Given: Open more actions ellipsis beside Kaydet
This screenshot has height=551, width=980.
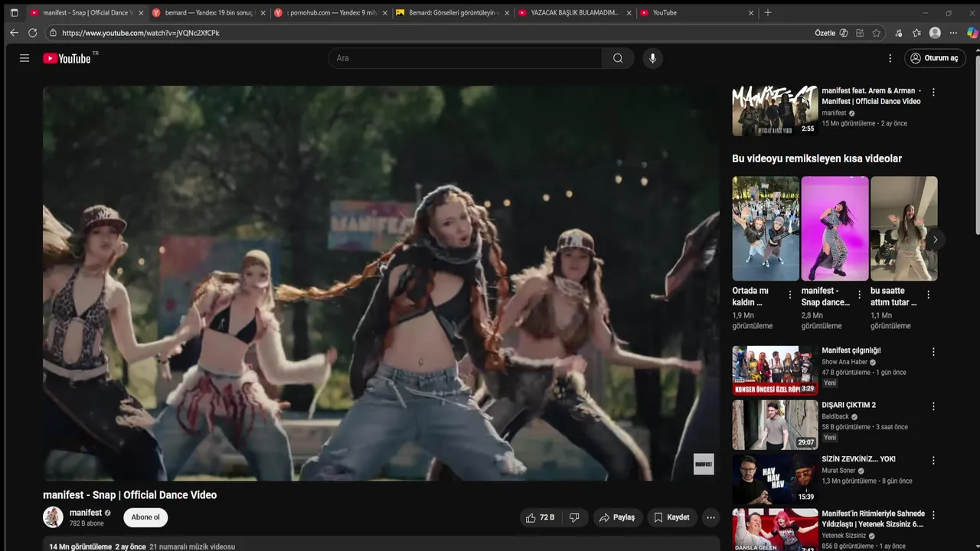Looking at the screenshot, I should [x=710, y=517].
